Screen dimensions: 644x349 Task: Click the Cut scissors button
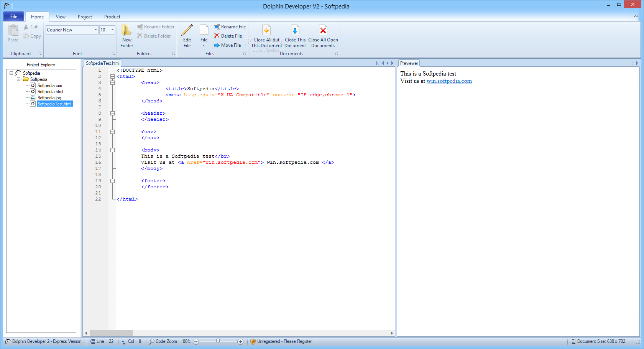point(31,27)
